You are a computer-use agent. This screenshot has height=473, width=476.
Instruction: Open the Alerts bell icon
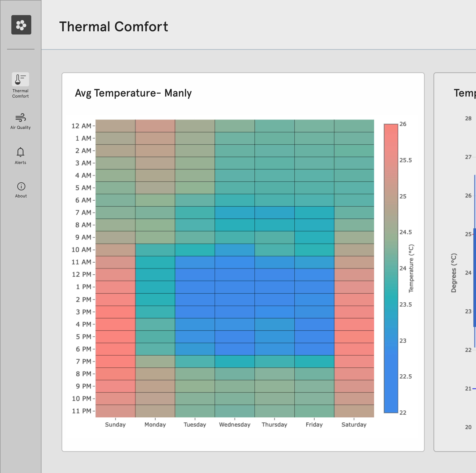[x=20, y=152]
